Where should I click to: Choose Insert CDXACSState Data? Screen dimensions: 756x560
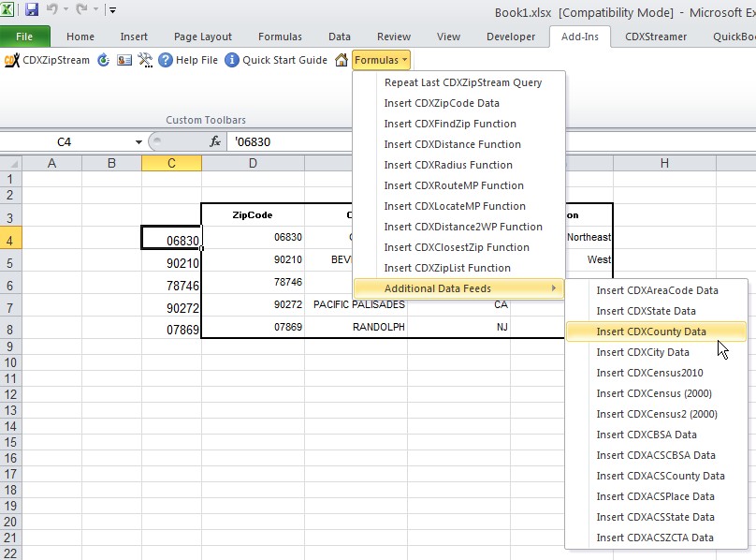point(656,517)
